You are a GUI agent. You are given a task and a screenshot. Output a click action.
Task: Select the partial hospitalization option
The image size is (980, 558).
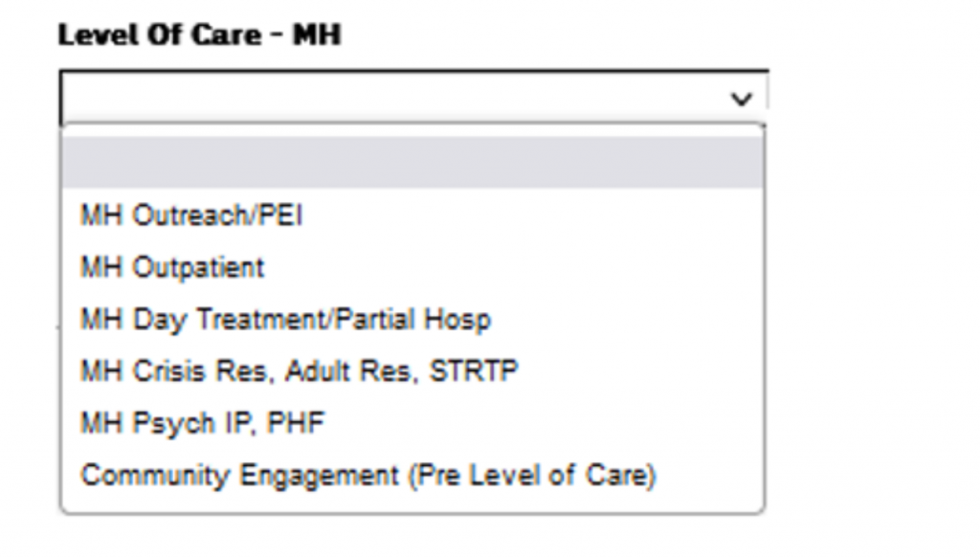pyautogui.click(x=286, y=320)
